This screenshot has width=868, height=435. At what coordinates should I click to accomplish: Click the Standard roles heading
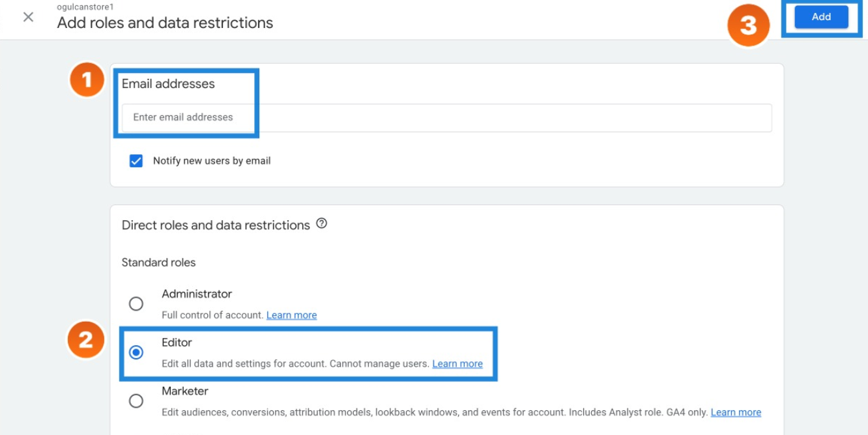coord(158,262)
